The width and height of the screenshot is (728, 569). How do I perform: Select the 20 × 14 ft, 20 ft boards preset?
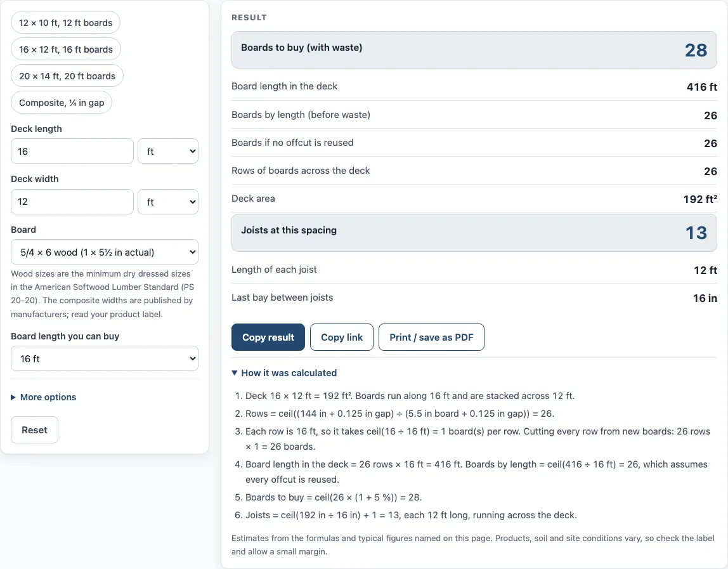point(67,76)
